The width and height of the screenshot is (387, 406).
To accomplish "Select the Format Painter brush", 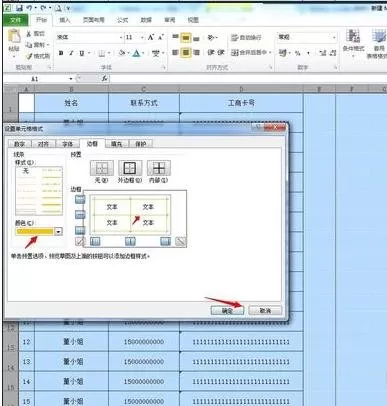I will click(x=29, y=56).
